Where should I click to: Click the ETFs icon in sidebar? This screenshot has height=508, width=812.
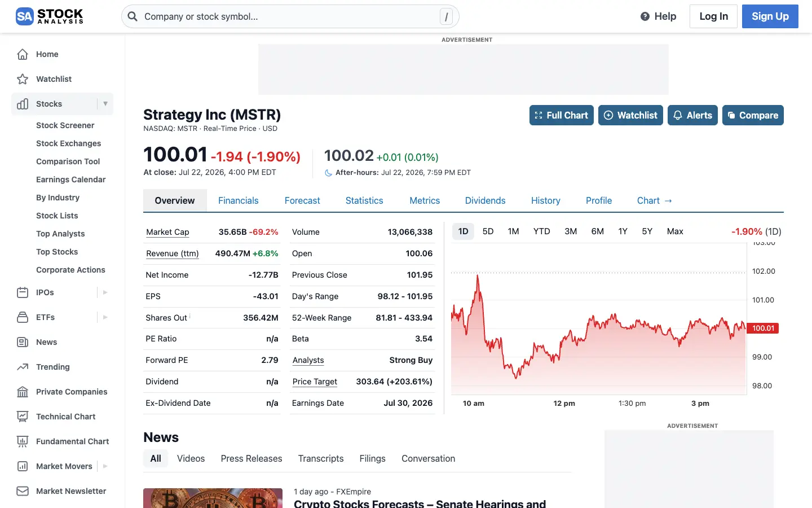point(23,317)
